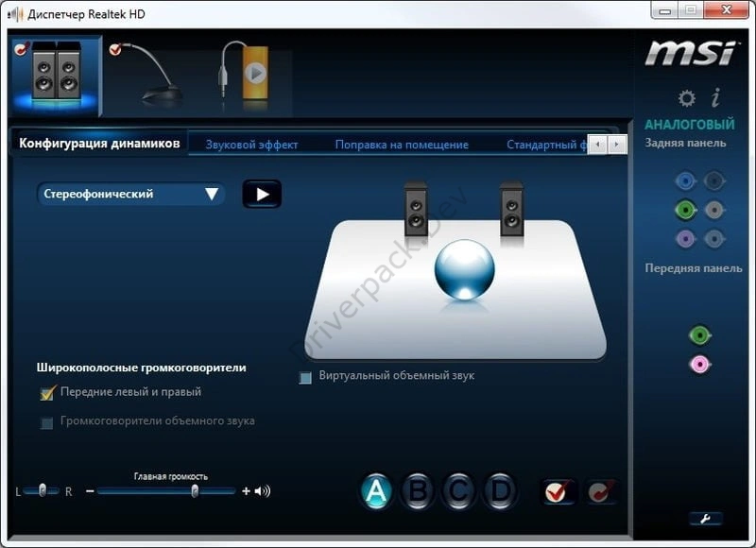Click the green rear panel audio jack
756x548 pixels.
(x=685, y=210)
